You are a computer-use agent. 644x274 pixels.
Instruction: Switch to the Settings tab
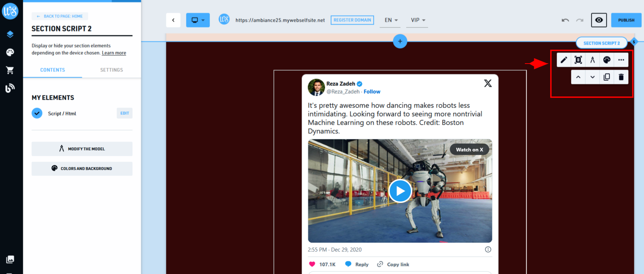(112, 70)
